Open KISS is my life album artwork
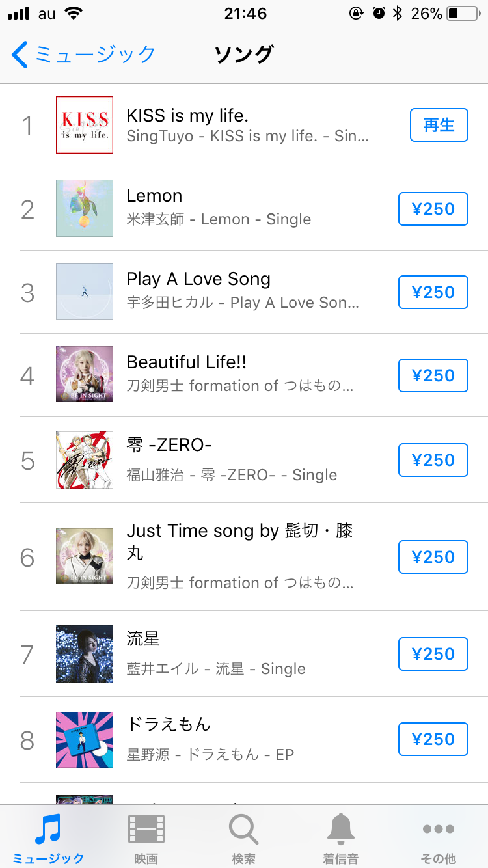Screen dimensions: 488x868 click(x=85, y=125)
